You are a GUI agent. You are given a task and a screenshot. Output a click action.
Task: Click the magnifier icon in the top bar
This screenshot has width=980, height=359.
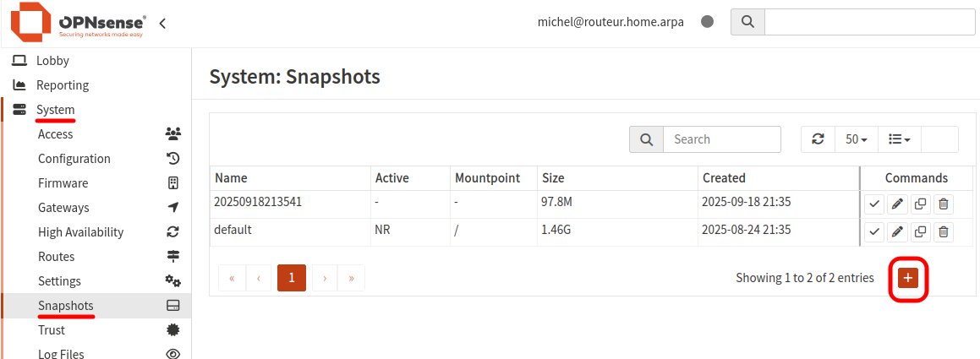click(747, 22)
